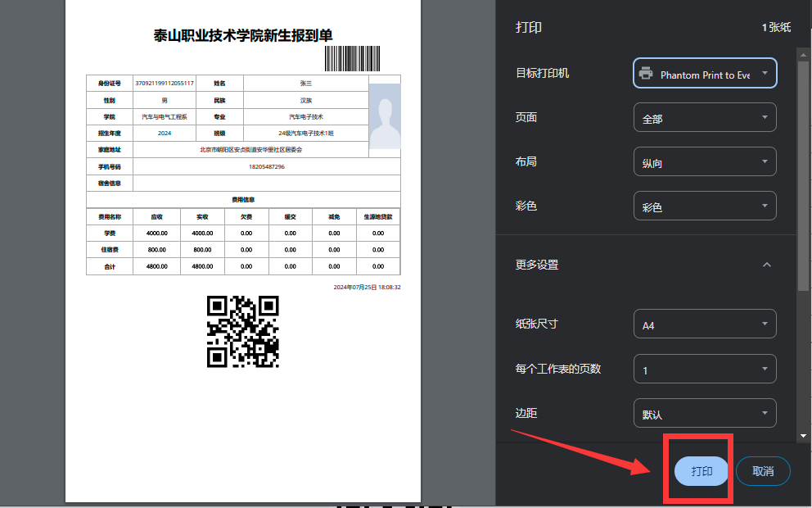Open the 每个工作表的页数 dropdown
812x508 pixels.
705,369
